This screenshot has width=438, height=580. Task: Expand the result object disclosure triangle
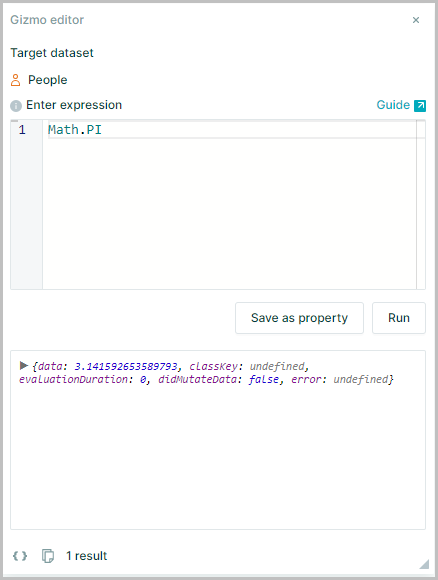pyautogui.click(x=24, y=365)
